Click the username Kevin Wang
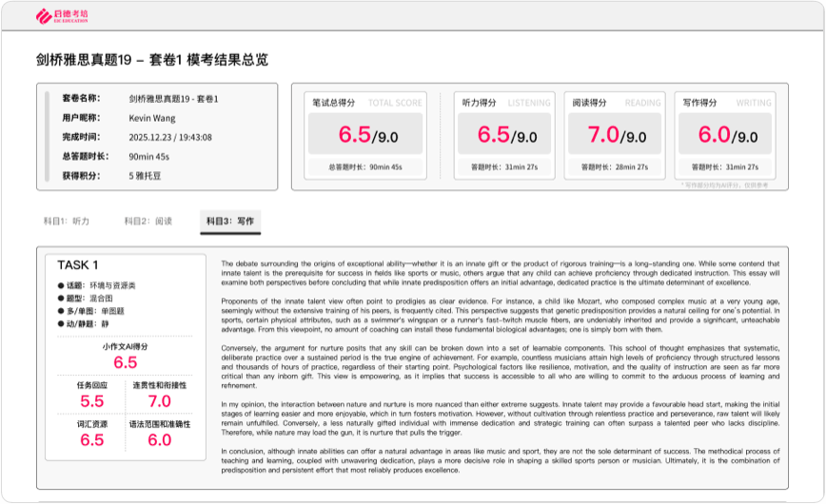 coord(152,118)
